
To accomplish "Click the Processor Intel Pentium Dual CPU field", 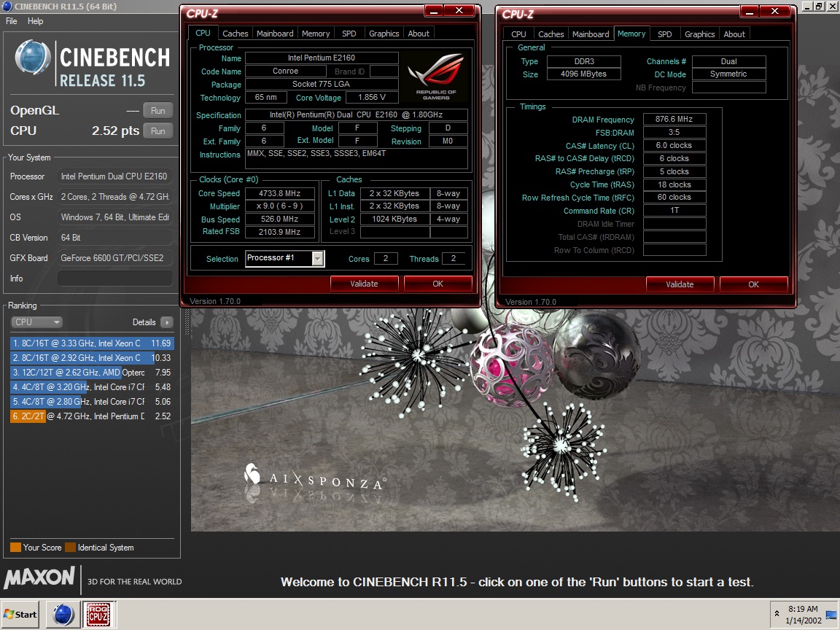I will pos(114,176).
